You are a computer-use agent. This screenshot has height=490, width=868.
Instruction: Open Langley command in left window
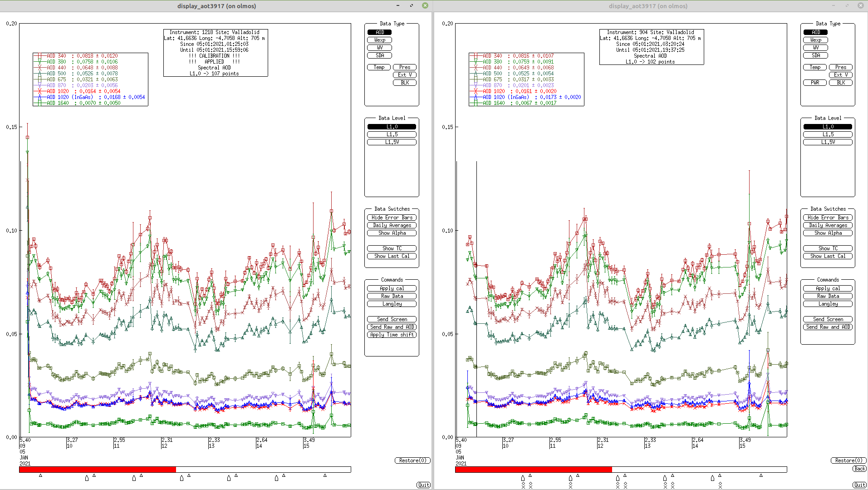(x=392, y=304)
